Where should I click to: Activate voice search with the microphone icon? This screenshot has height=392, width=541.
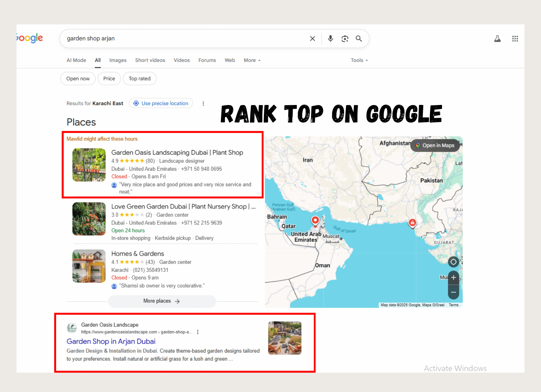330,38
